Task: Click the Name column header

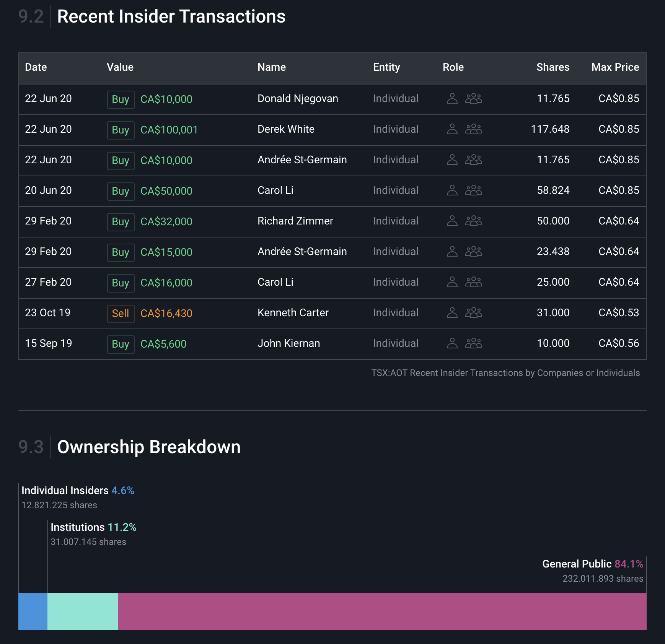Action: click(272, 67)
